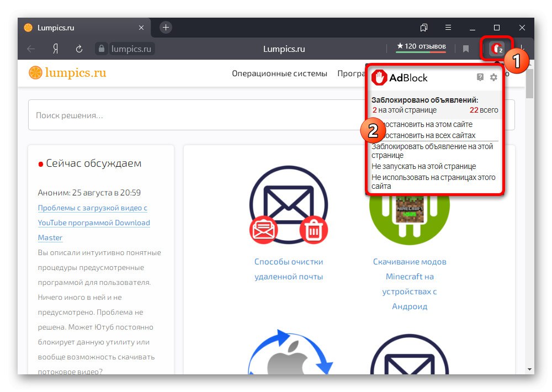This screenshot has height=392, width=552.
Task: Click 'Аноним: 25 августа в 20:59' text
Action: [x=89, y=193]
